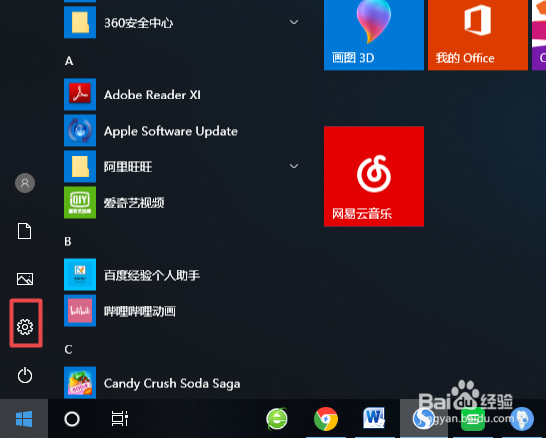546x438 pixels.
Task: Click the 哔哩哔哩动画 pink icon
Action: pos(80,311)
